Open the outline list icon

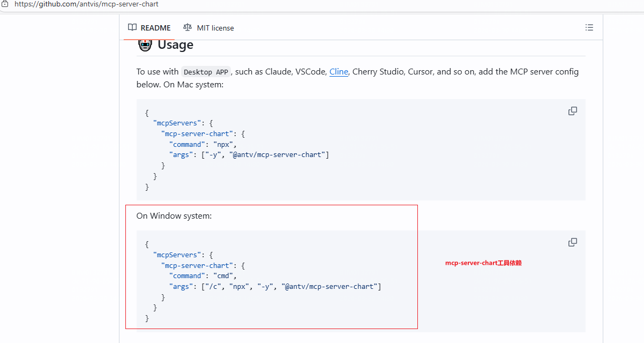pos(589,28)
